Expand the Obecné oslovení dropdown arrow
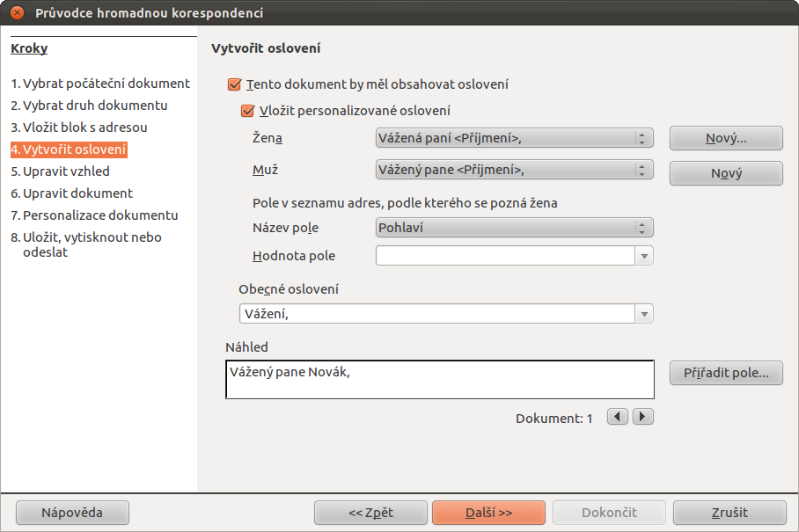This screenshot has height=532, width=799. click(x=644, y=314)
